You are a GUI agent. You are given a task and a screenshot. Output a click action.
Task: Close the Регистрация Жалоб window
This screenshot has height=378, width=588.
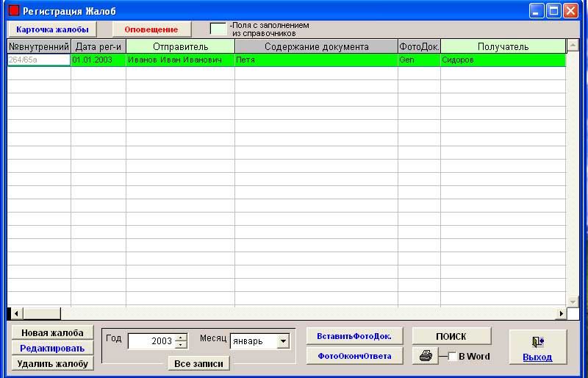[x=570, y=11]
